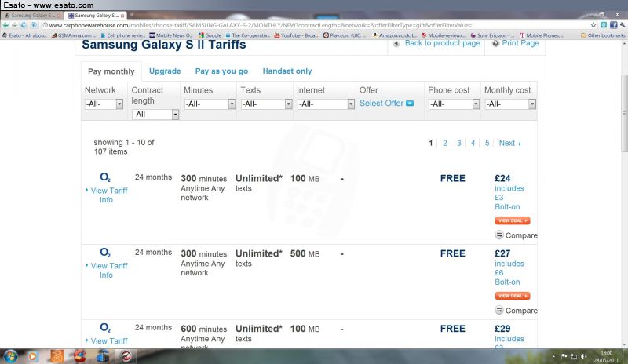Open the Windows Start menu

click(10, 356)
